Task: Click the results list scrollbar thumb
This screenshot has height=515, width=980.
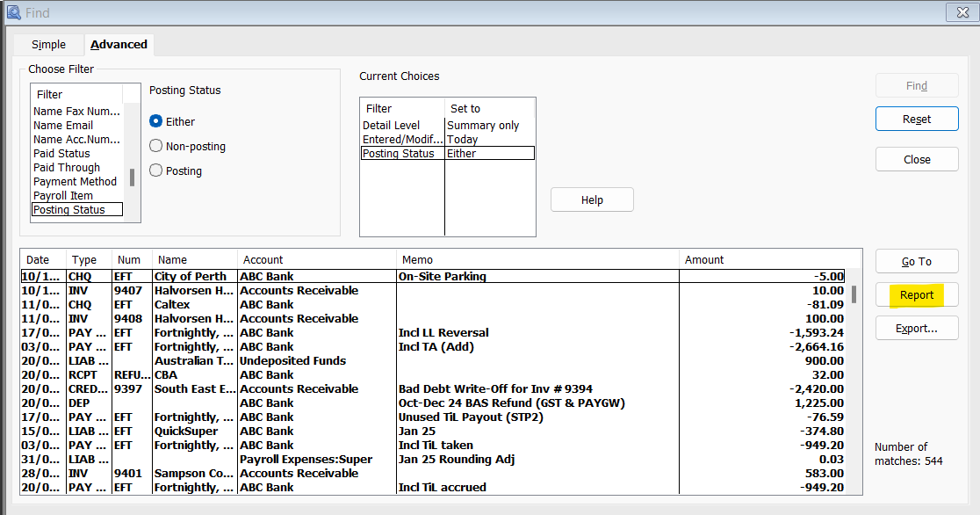Action: (x=854, y=294)
